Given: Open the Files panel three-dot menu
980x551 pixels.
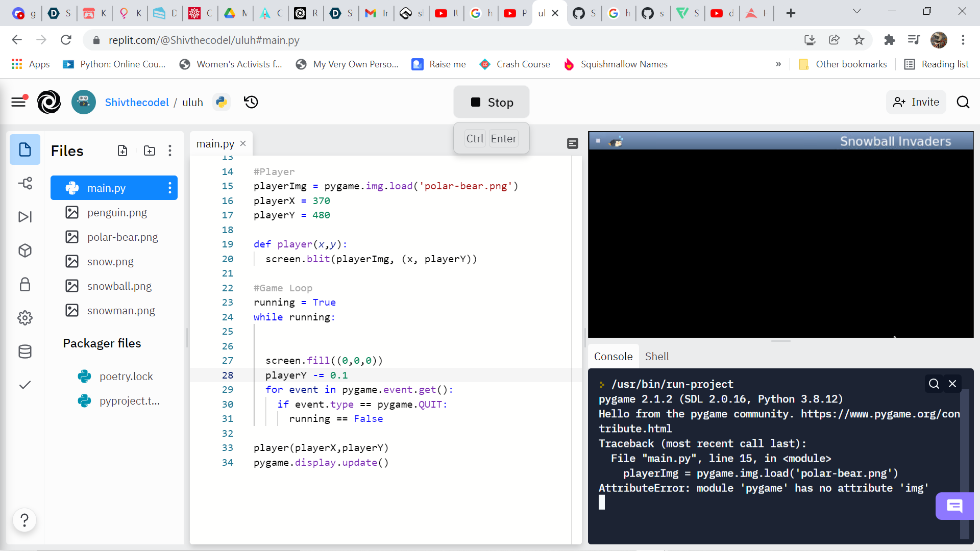Looking at the screenshot, I should (x=170, y=151).
